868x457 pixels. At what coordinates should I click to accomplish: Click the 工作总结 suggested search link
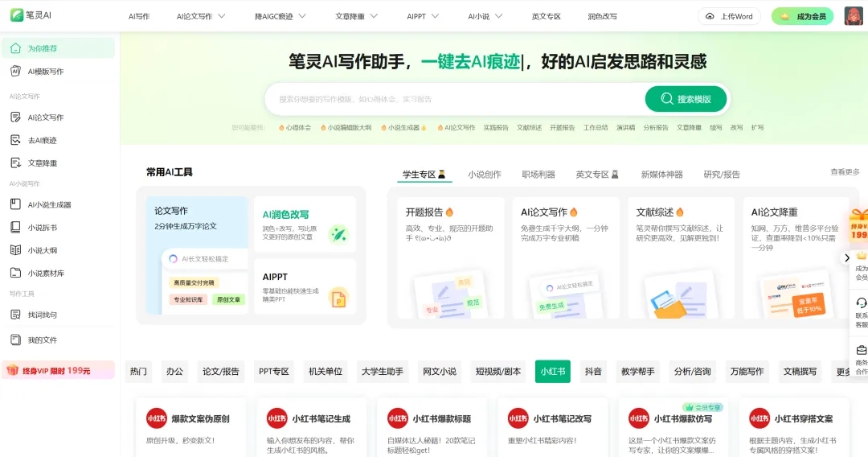click(595, 127)
